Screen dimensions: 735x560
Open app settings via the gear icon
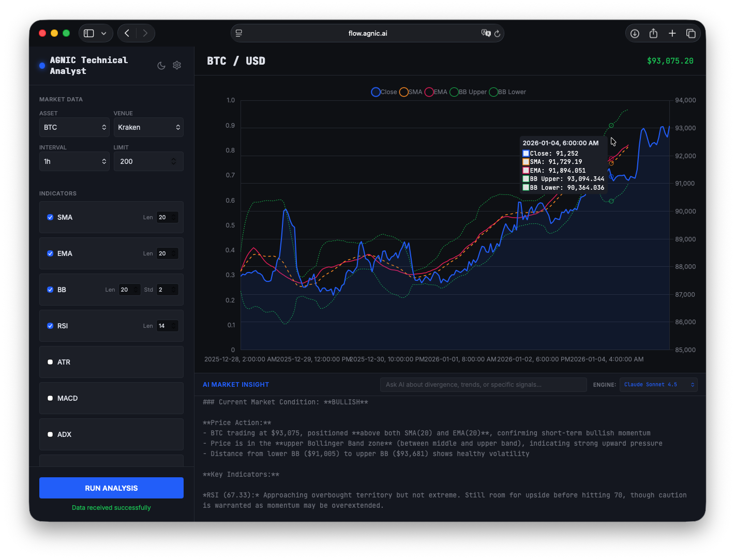pyautogui.click(x=177, y=65)
